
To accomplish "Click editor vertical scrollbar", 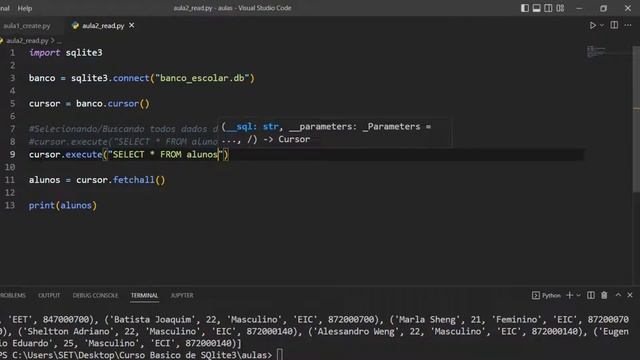I will pos(636,118).
